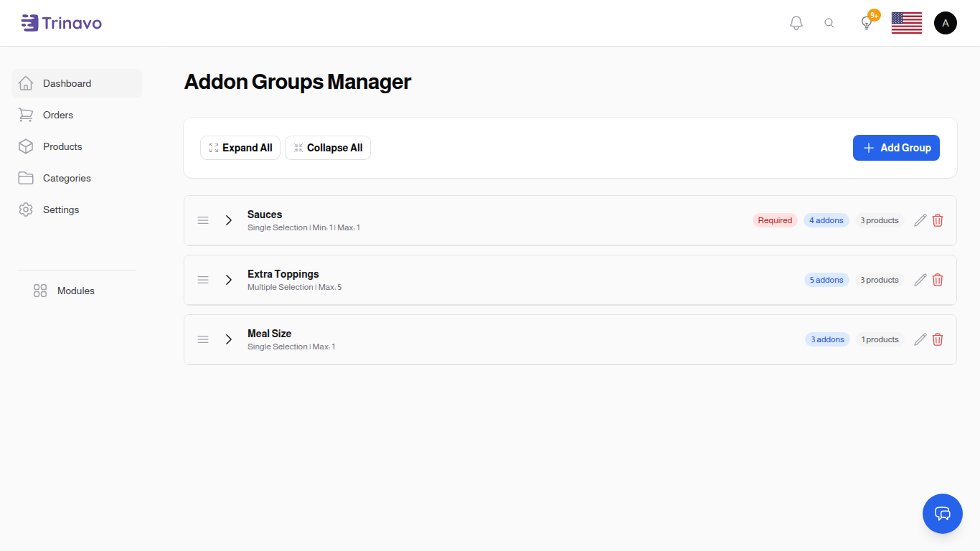The width and height of the screenshot is (980, 551).
Task: Open the American flag language selector
Action: 906,23
